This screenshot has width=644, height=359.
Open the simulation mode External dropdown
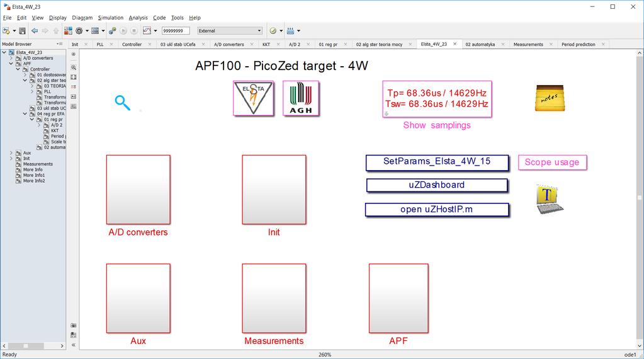[230, 31]
